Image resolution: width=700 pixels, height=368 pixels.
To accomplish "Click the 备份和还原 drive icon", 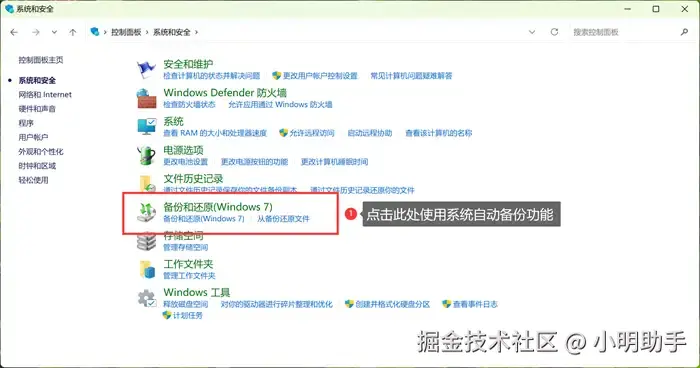I will [x=146, y=212].
